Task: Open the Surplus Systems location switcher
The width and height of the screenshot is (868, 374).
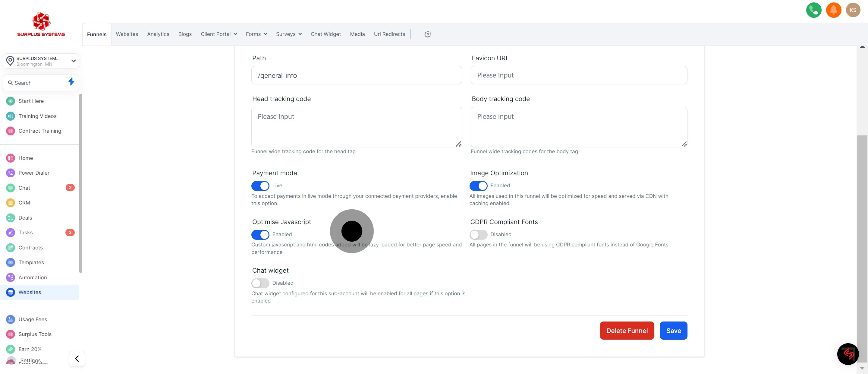Action: [x=41, y=61]
